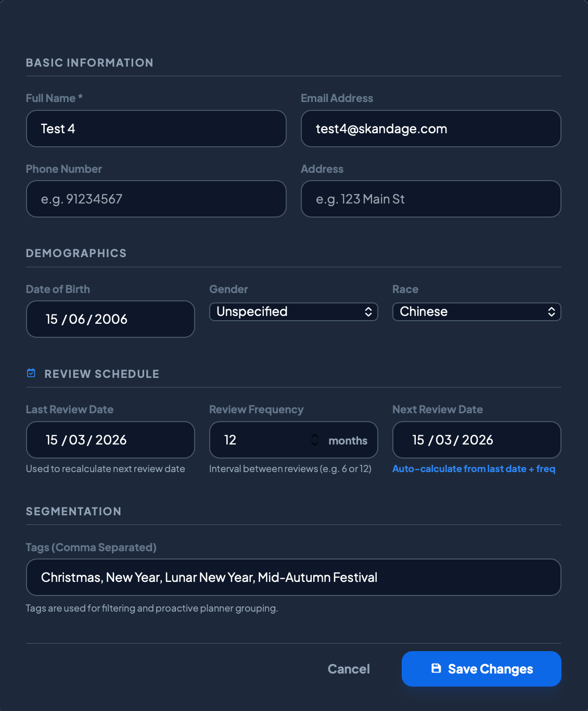The width and height of the screenshot is (588, 711).
Task: Click the Phone Number input field
Action: pos(156,199)
